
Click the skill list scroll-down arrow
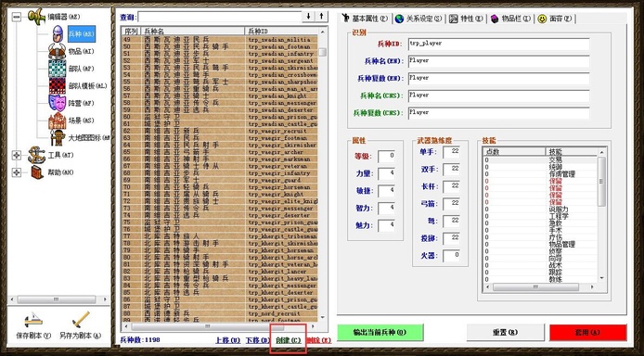(601, 278)
